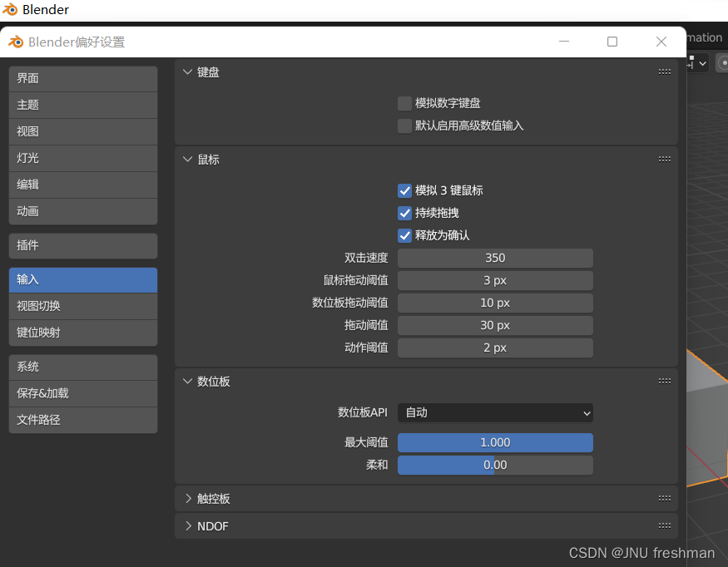Close the Blender偏好设置 window
The height and width of the screenshot is (567, 728).
(x=661, y=42)
